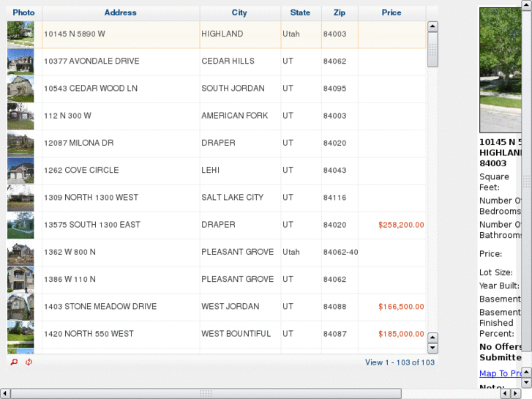Image resolution: width=532 pixels, height=399 pixels.
Task: Sort table by Zip column header
Action: (340, 12)
